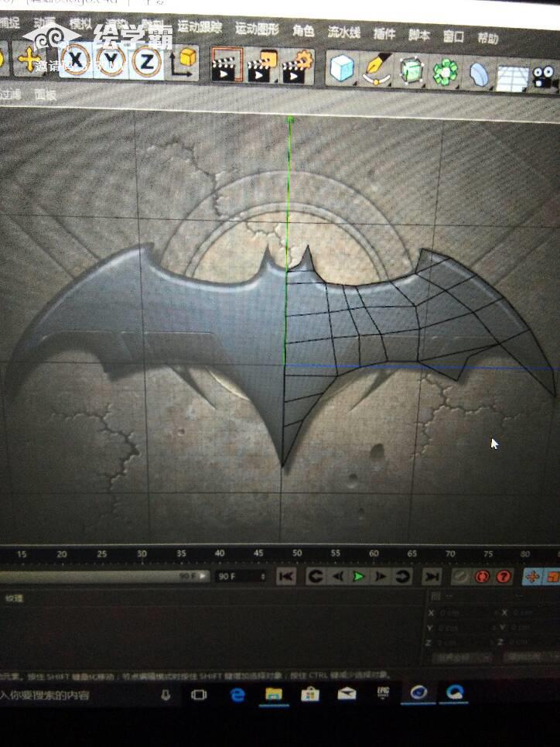Screen dimensions: 560x747
Task: Toggle the Z axis lock
Action: [147, 63]
